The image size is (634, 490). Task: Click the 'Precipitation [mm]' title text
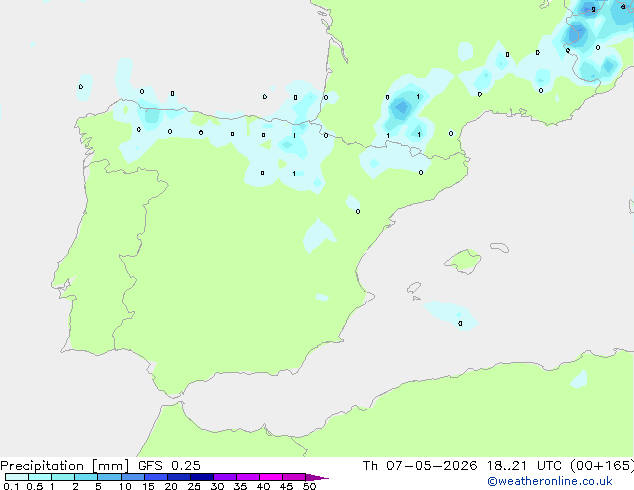[x=65, y=466]
